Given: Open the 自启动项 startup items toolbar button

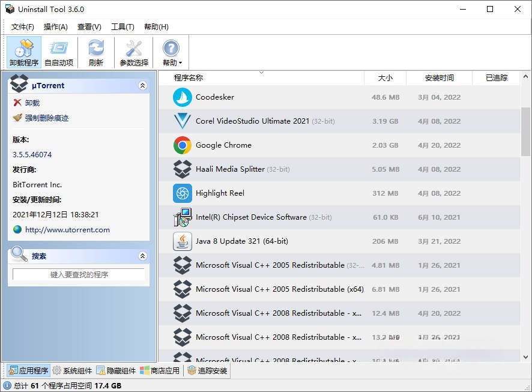Looking at the screenshot, I should pos(59,53).
